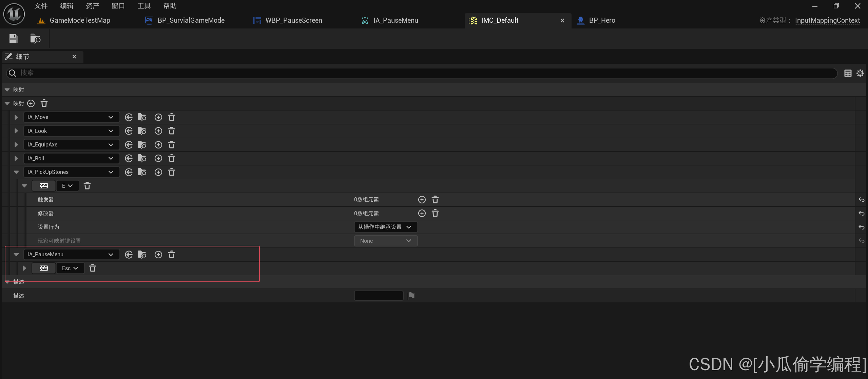Add key binding to IA_Roll with plus icon
868x379 pixels.
[x=158, y=158]
